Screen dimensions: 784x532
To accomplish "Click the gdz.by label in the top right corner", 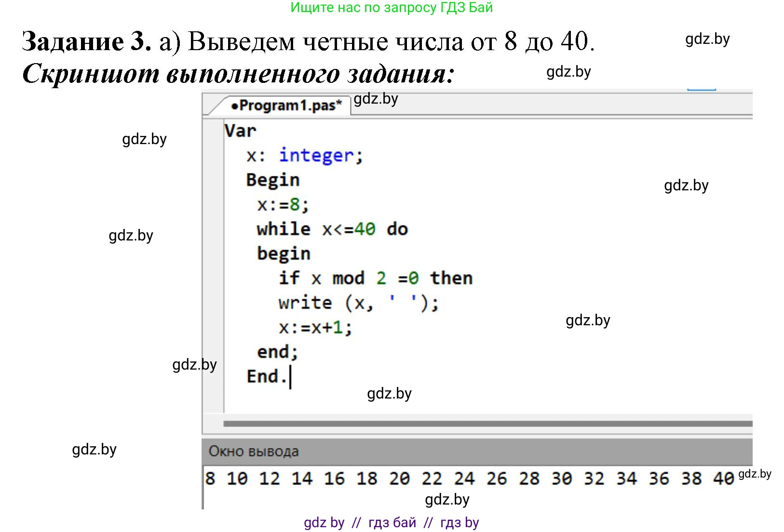I will click(707, 40).
